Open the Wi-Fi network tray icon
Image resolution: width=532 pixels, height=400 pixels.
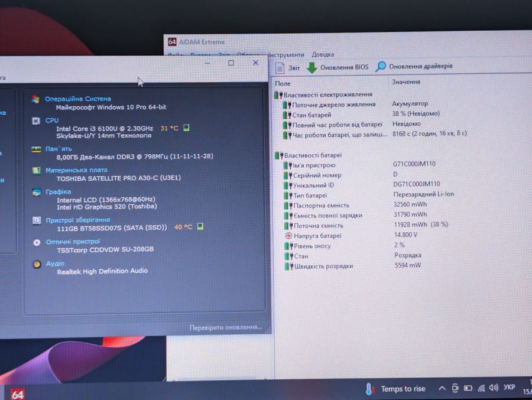tap(481, 388)
